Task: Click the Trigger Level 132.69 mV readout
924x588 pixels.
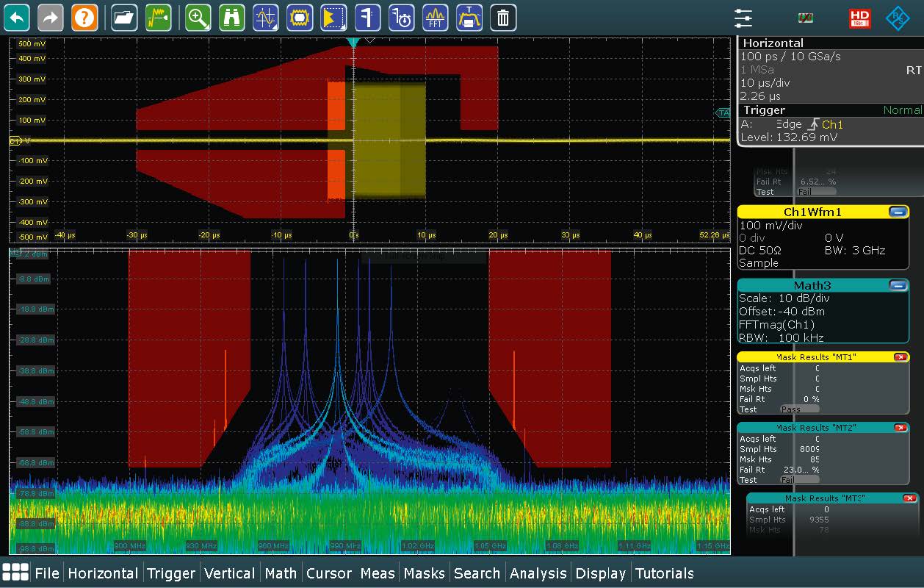Action: click(790, 137)
